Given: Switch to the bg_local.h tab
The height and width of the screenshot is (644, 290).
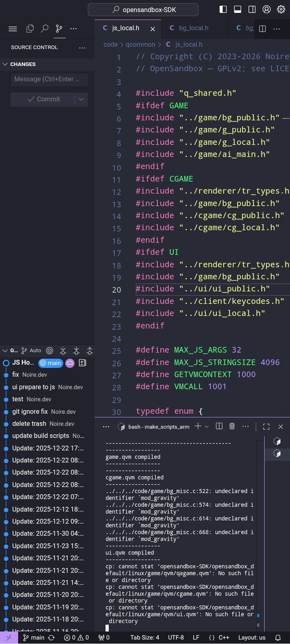Looking at the screenshot, I should tap(193, 28).
